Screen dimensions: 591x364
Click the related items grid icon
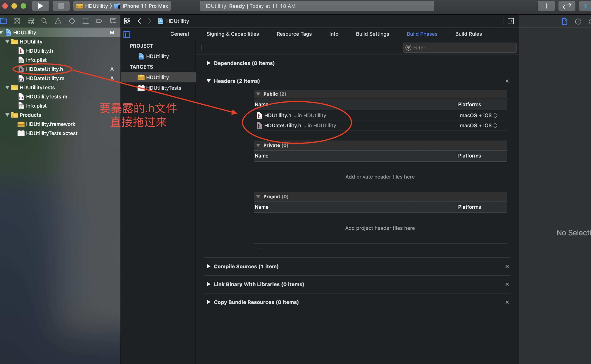point(127,21)
